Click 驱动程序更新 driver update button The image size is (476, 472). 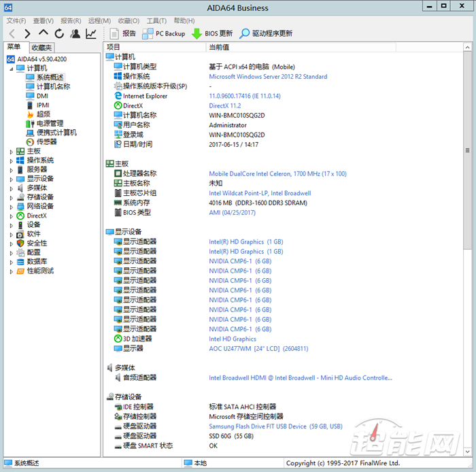coord(266,33)
